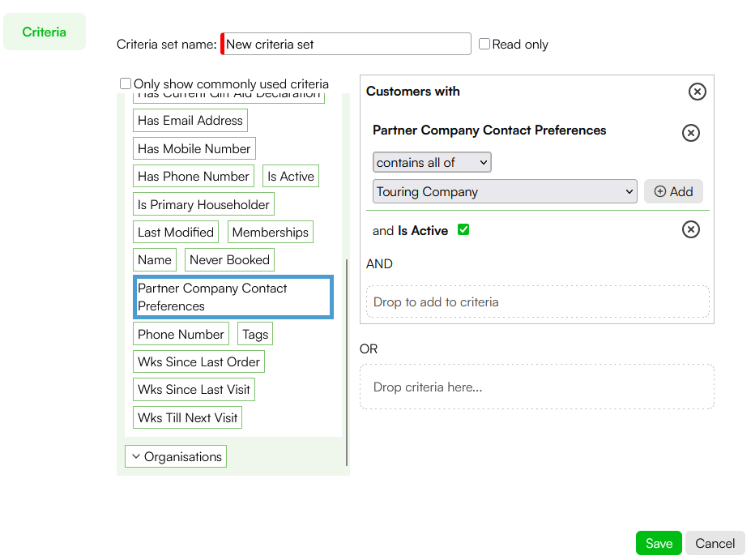Viewport: 751px width, 560px height.
Task: Select the Has Phone Number criterion
Action: click(194, 177)
